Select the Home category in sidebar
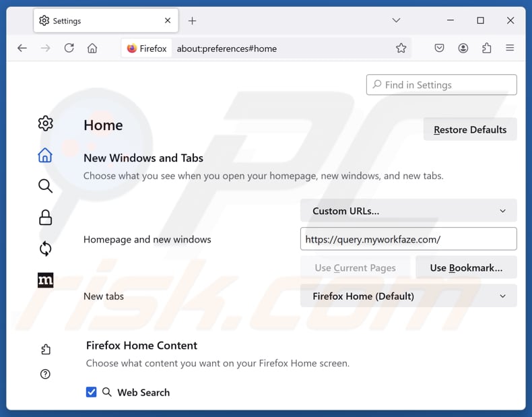This screenshot has width=532, height=417. (46, 155)
